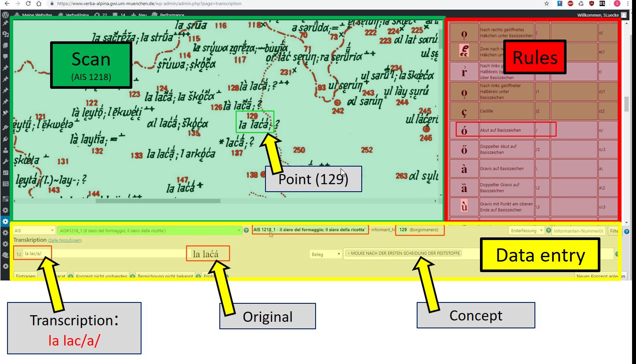
Task: Open the active settings gear in the sidebar
Action: point(5,222)
